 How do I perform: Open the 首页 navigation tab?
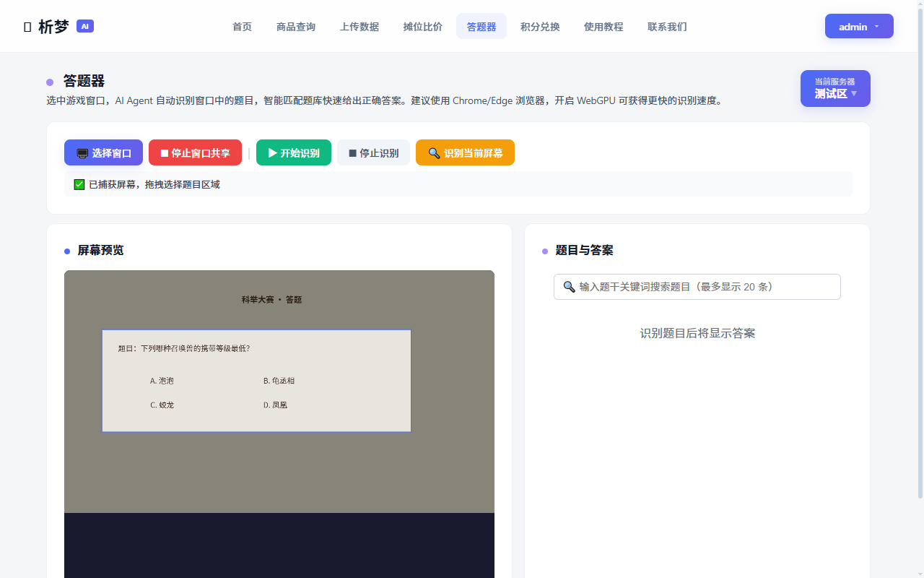tap(242, 27)
